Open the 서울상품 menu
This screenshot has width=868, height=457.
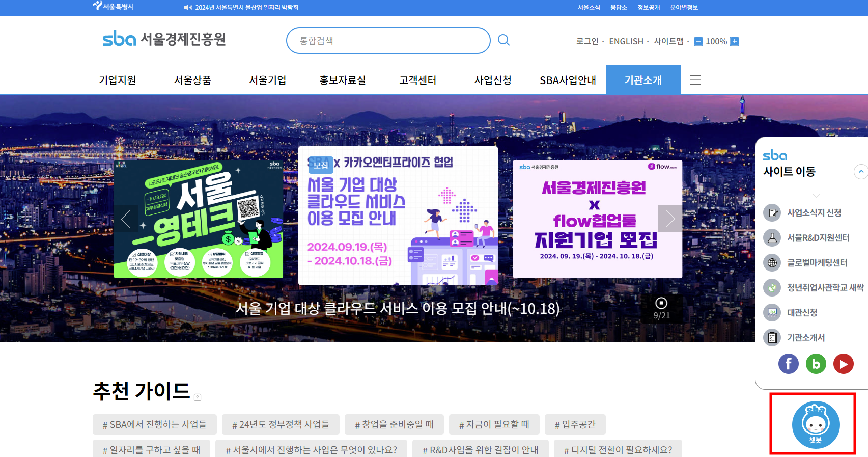192,80
